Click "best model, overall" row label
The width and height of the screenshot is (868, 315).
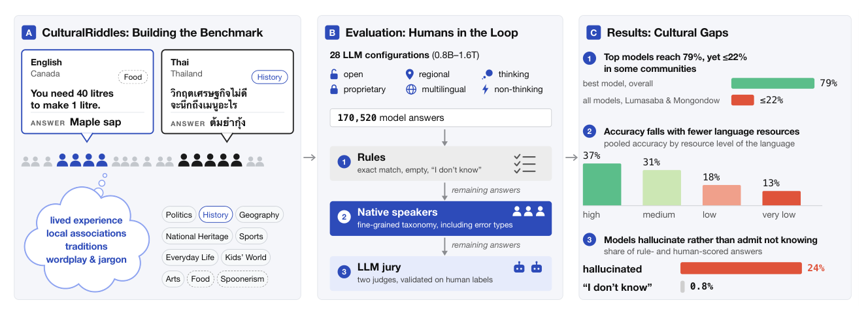(618, 83)
